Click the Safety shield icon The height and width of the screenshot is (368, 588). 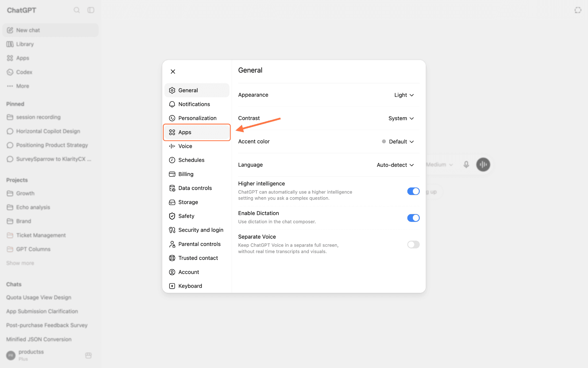(x=172, y=216)
